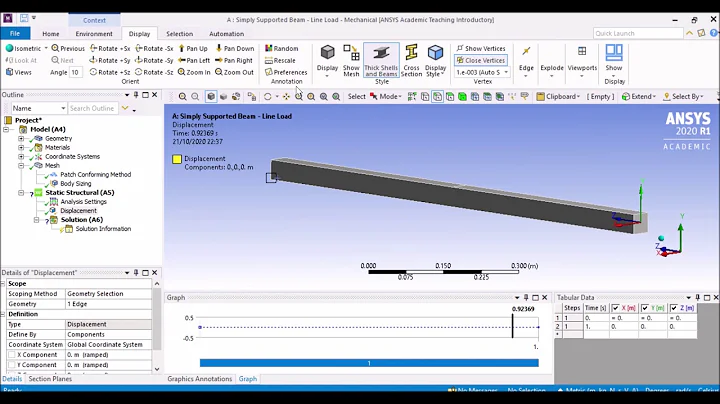Click Pan Right

pos(234,60)
